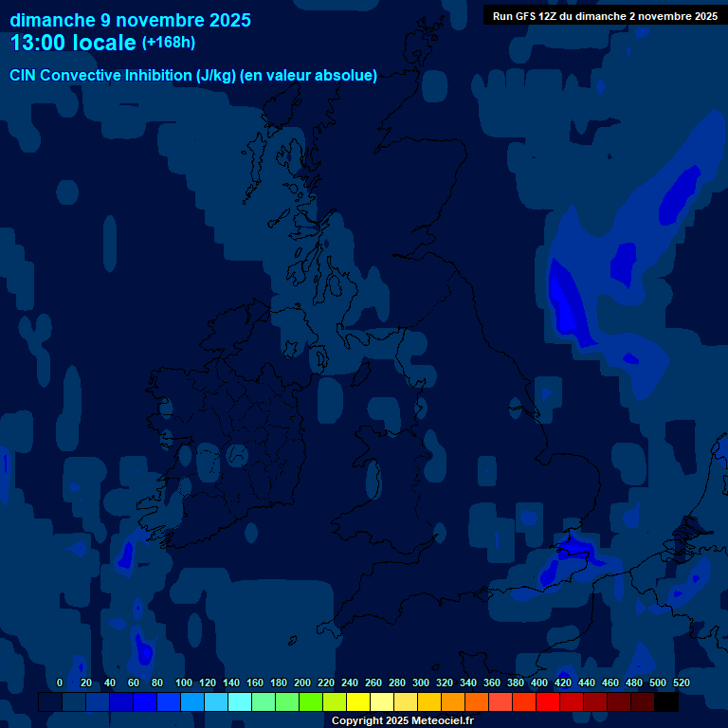Click the '13:00 locale' time label
728x728 pixels.
73,43
